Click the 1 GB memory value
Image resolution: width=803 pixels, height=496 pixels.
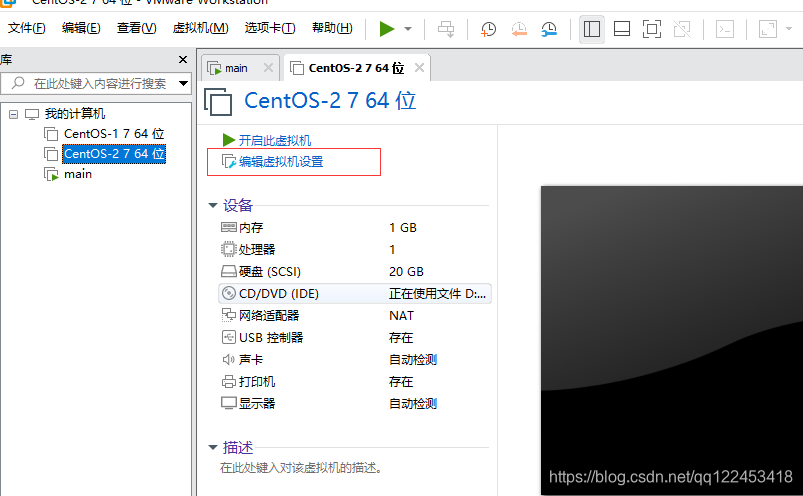(x=403, y=228)
